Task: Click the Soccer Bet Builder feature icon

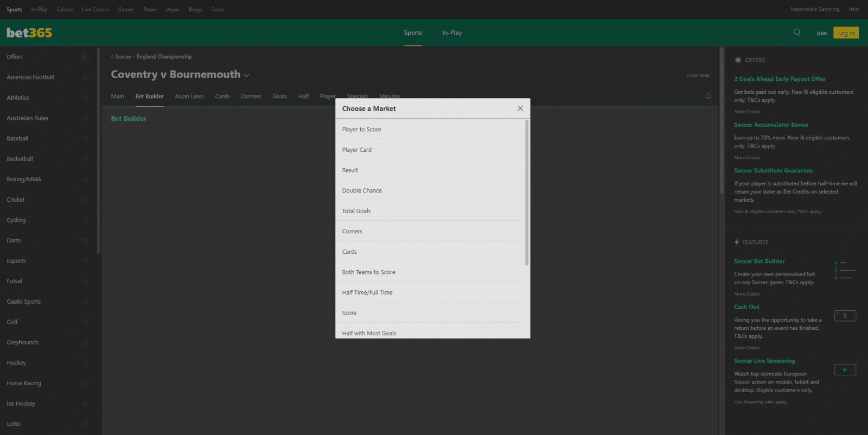Action: point(845,270)
